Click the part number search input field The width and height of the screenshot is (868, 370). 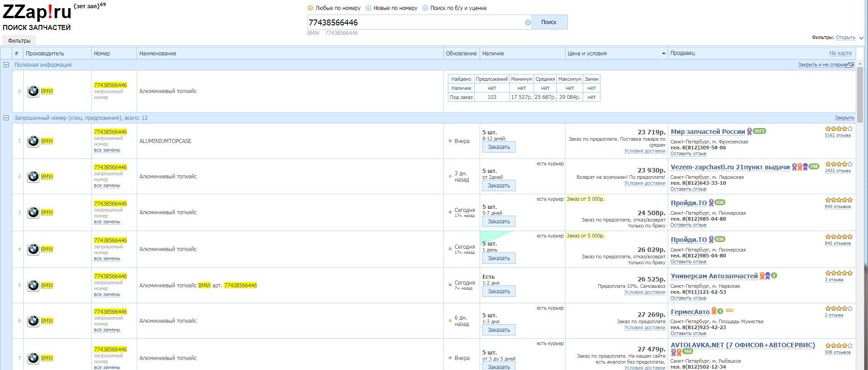tap(415, 22)
